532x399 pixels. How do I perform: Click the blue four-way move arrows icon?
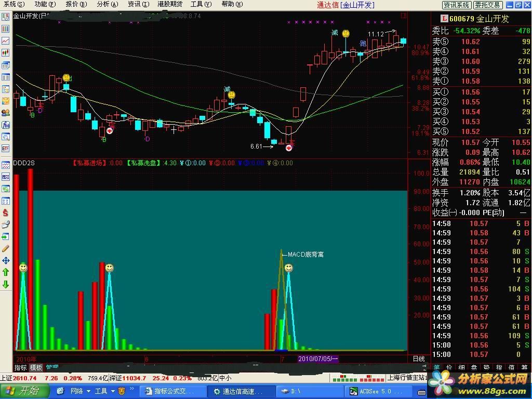[x=5, y=260]
